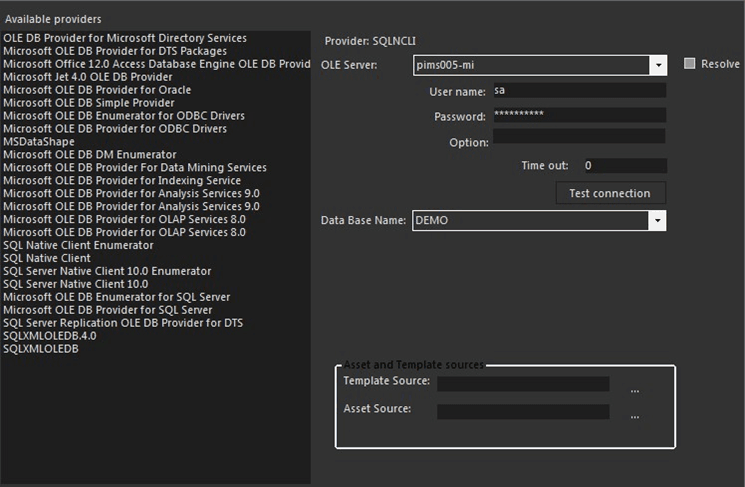Viewport: 745px width, 487px height.
Task: Select Microsoft Office 12.0 Access Database Engine provider
Action: pos(156,64)
